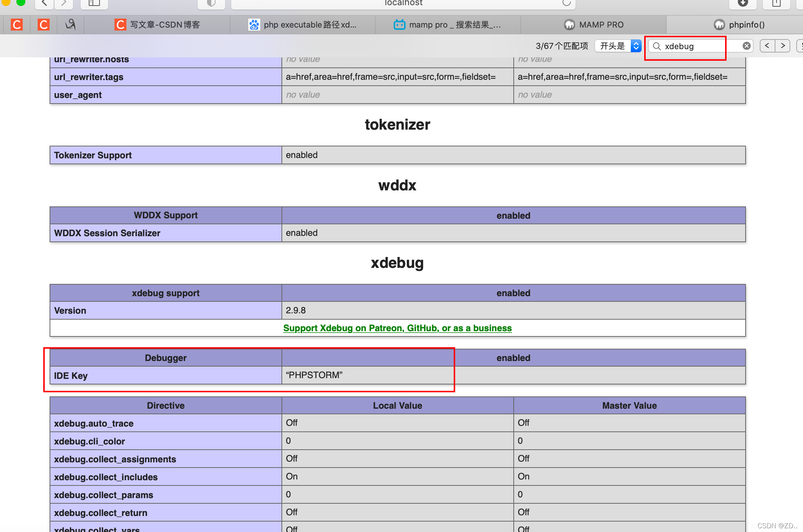This screenshot has height=532, width=803.
Task: Click the Local Value column header
Action: click(397, 406)
